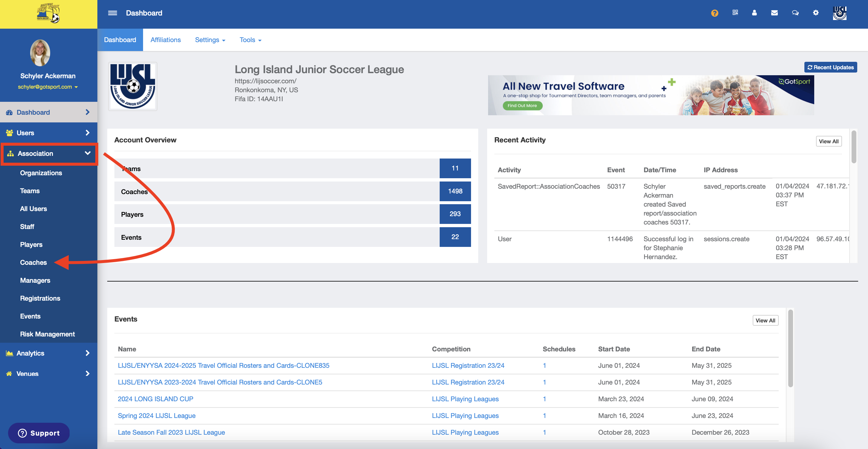Click the Recent Updates button
The height and width of the screenshot is (449, 868).
[830, 67]
